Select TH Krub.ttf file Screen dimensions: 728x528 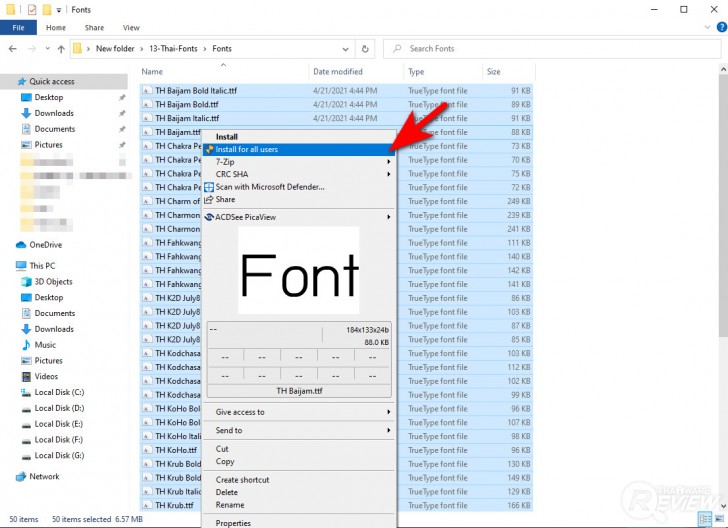tap(171, 505)
